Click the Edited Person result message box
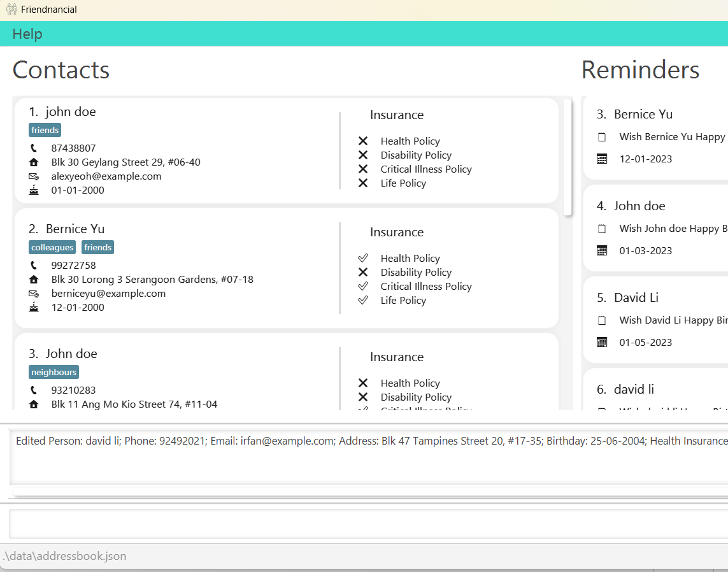 (x=369, y=457)
